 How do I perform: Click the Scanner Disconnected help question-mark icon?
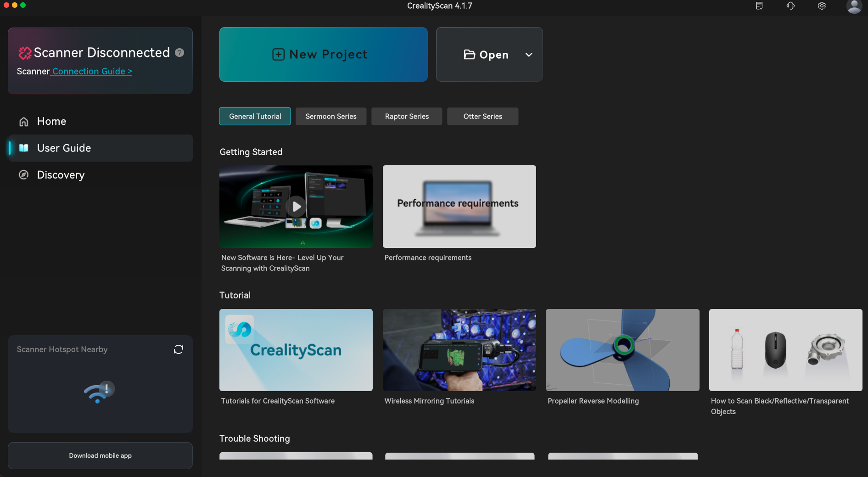(179, 52)
